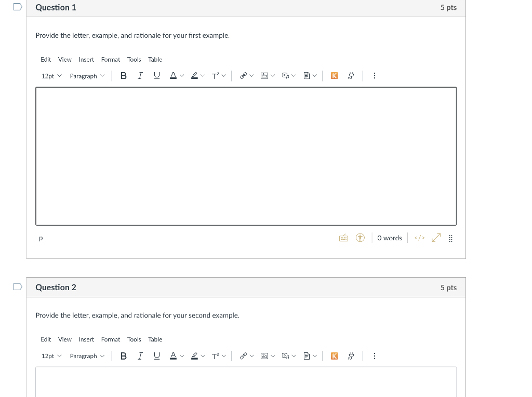Open word count for Question 1
The width and height of the screenshot is (532, 397).
coord(390,238)
